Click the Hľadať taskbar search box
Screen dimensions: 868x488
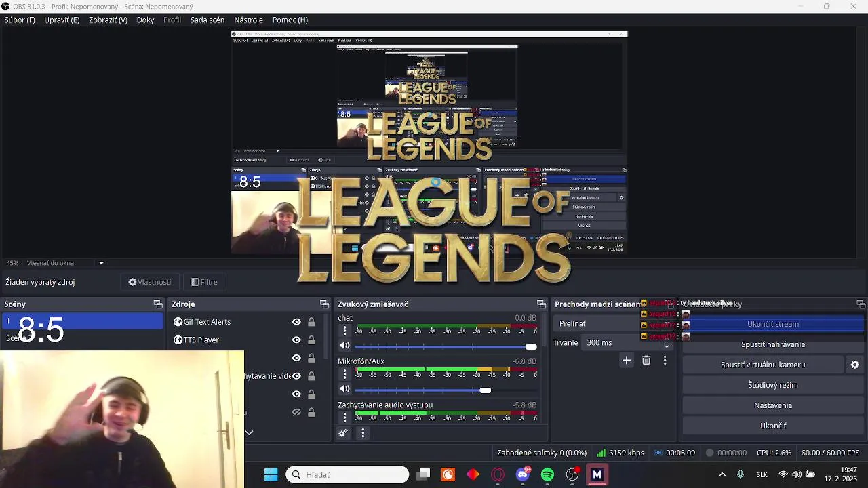click(347, 474)
